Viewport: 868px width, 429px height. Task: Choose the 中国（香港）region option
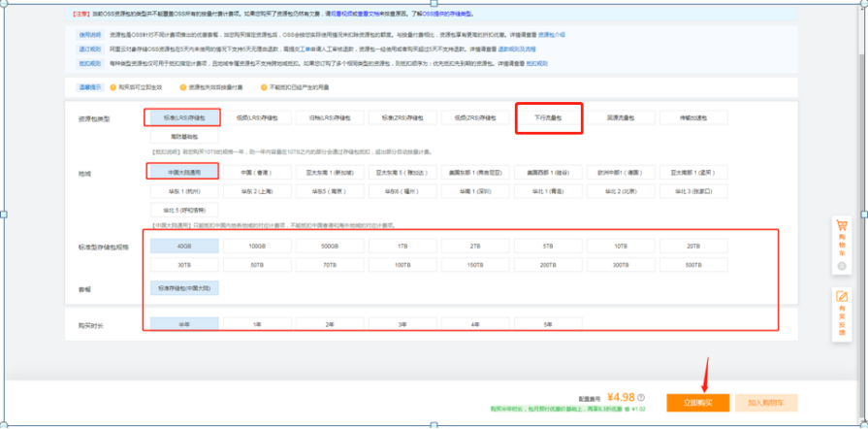click(x=257, y=173)
